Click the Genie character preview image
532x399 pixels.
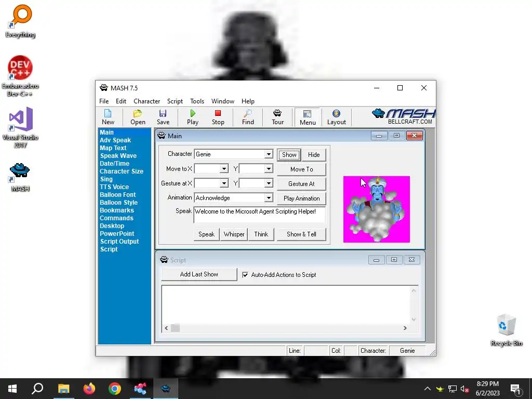tap(376, 209)
